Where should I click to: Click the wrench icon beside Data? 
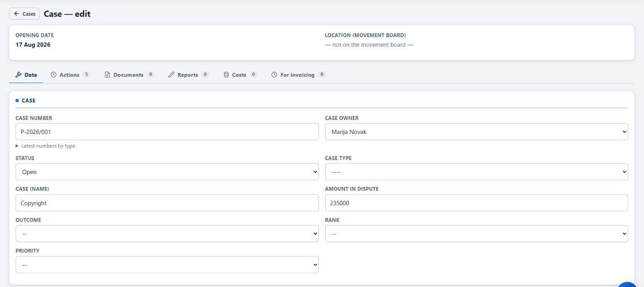coord(19,75)
